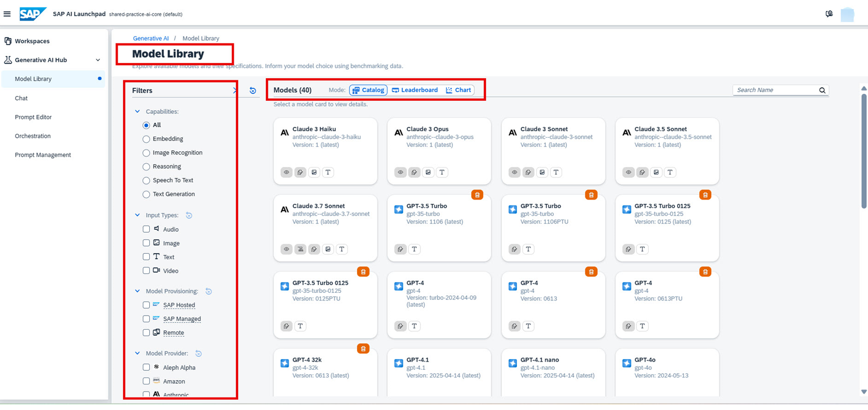Enable the Remote provisioning checkbox
Viewport: 868px width, 410px height.
(x=146, y=332)
